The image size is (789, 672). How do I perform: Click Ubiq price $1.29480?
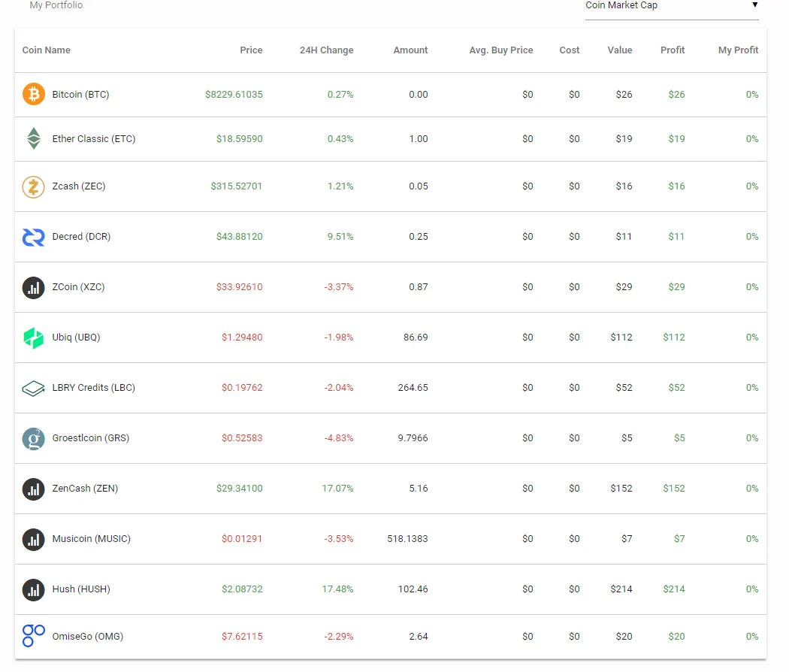pyautogui.click(x=242, y=337)
